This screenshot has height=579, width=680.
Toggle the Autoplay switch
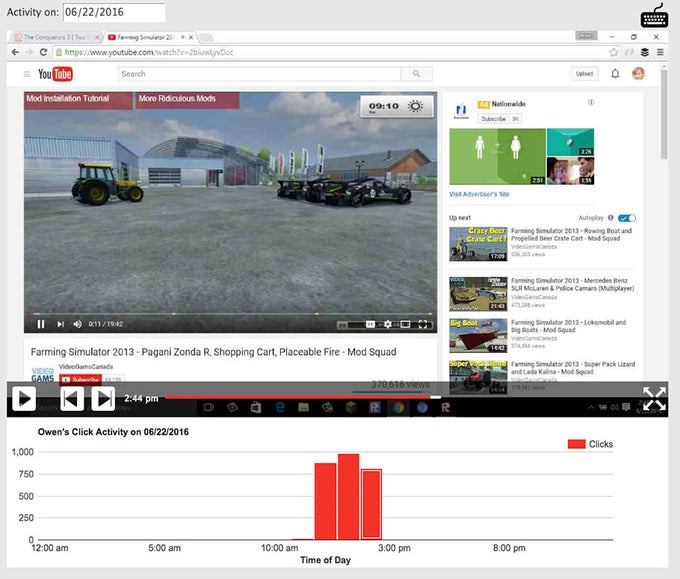pyautogui.click(x=627, y=218)
